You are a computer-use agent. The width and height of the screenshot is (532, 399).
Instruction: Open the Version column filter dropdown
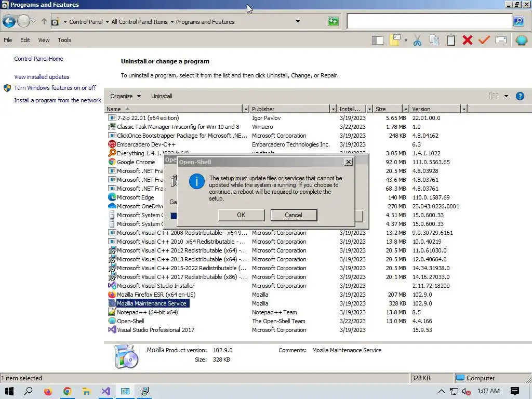(464, 109)
